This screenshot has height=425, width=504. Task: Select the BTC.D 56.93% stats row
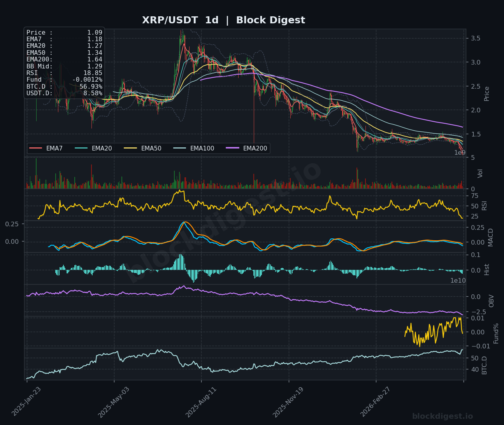point(64,86)
